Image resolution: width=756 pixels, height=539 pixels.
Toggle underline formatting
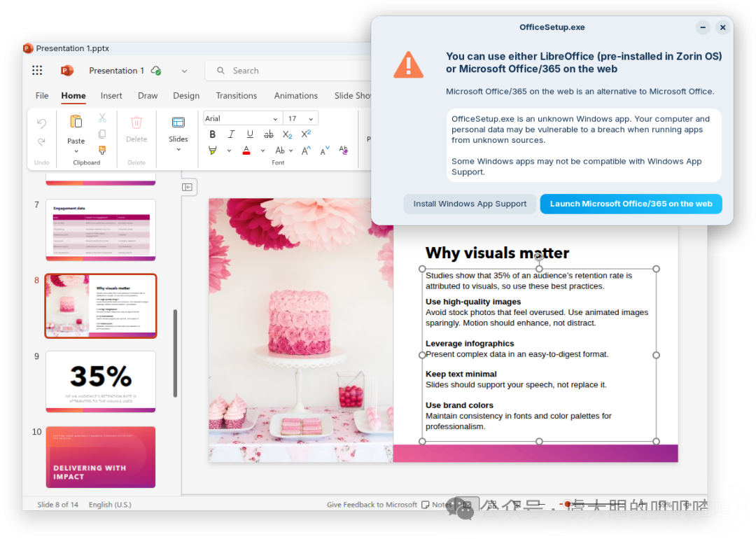tap(250, 134)
